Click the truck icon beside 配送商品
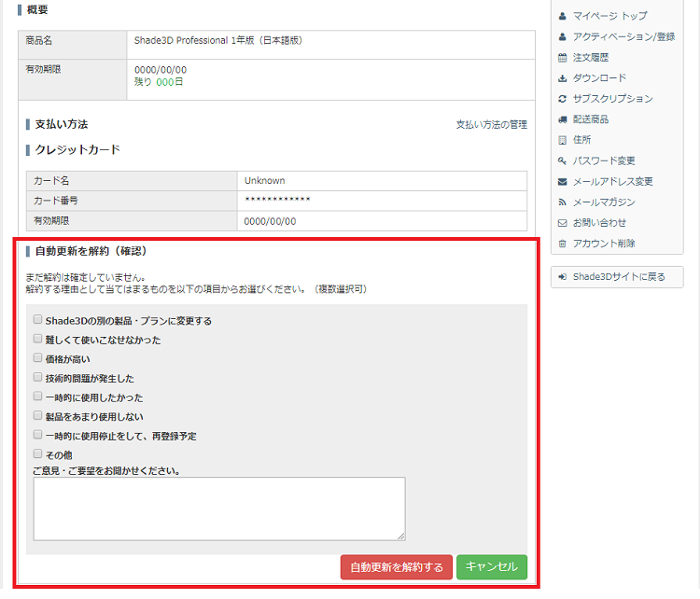Screen dimensions: 700x599 (x=563, y=119)
